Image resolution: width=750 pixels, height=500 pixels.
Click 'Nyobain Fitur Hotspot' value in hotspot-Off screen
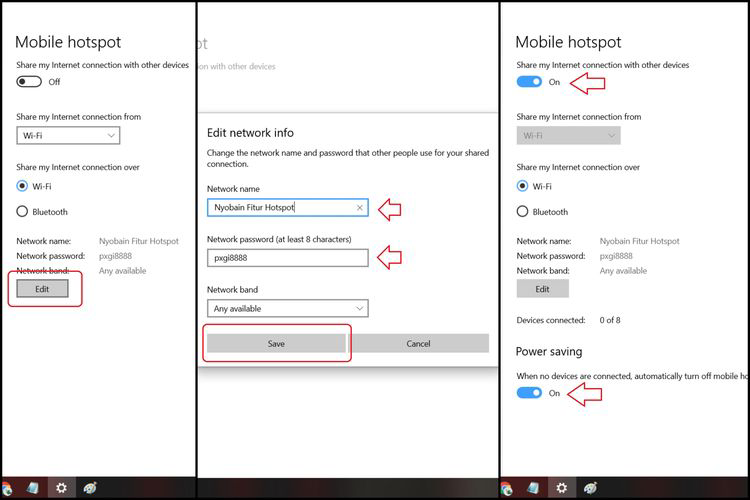[139, 241]
